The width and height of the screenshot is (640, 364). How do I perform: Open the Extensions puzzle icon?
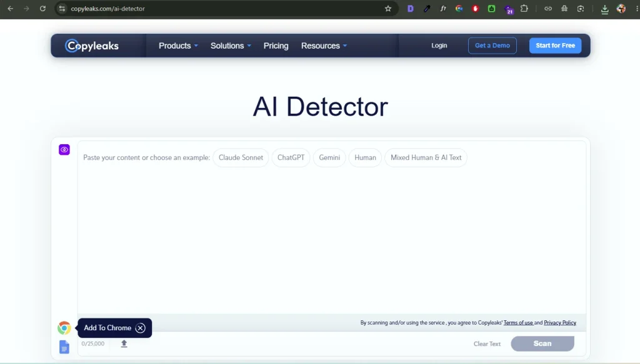coord(524,8)
